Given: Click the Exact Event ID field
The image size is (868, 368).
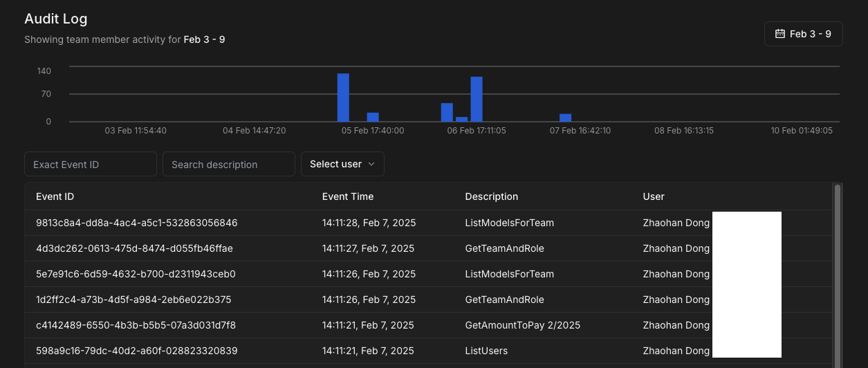Looking at the screenshot, I should coord(91,164).
